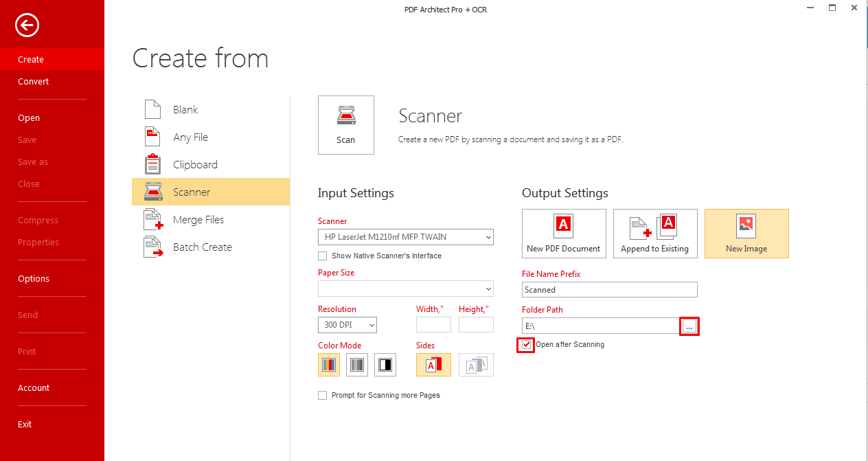This screenshot has width=868, height=461.
Task: Click the Height input field
Action: pos(476,325)
